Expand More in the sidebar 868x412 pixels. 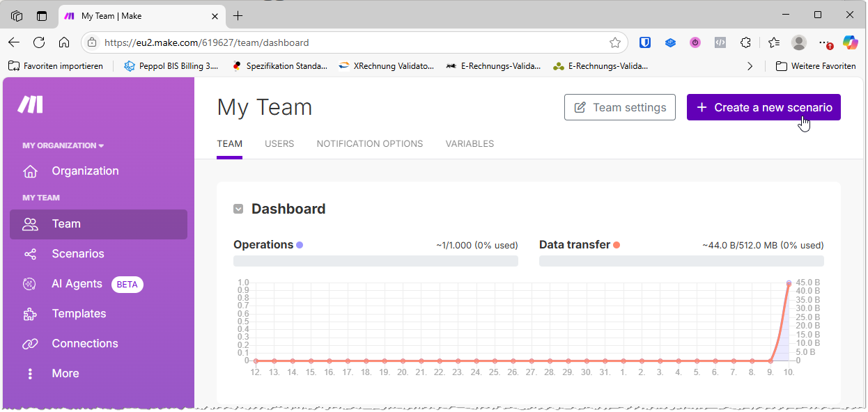pyautogui.click(x=30, y=374)
